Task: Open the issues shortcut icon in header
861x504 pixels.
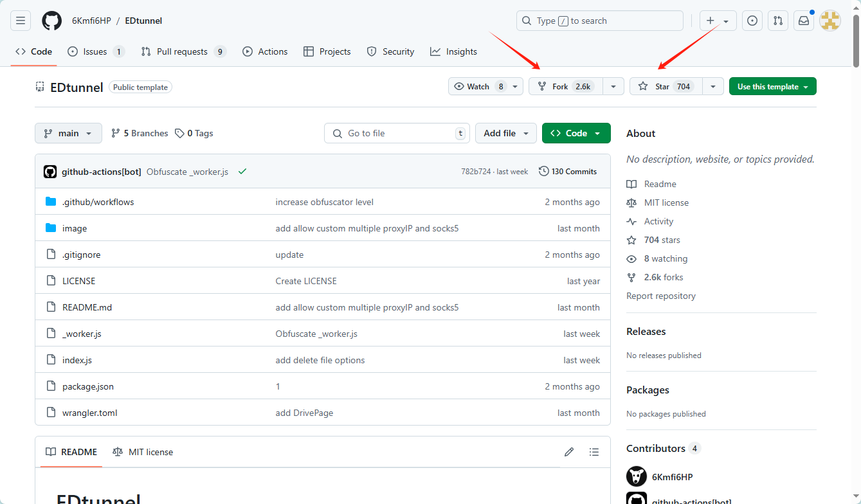Action: pyautogui.click(x=752, y=21)
